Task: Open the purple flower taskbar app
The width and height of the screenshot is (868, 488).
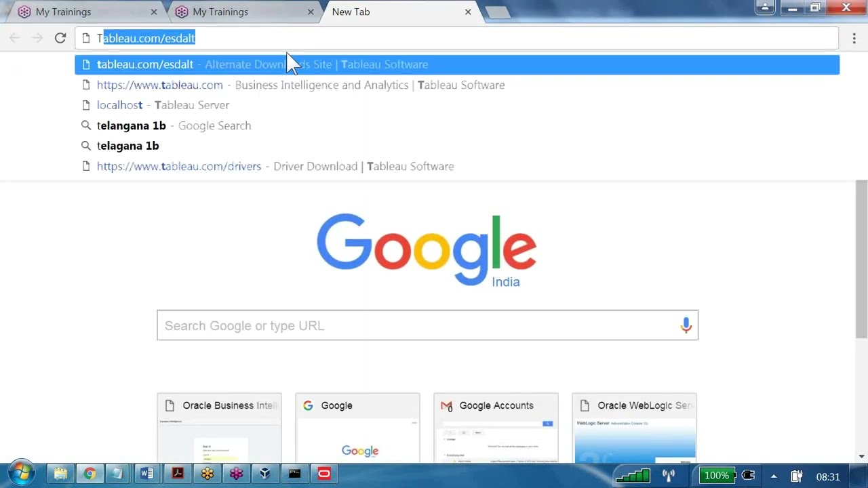Action: tap(236, 474)
